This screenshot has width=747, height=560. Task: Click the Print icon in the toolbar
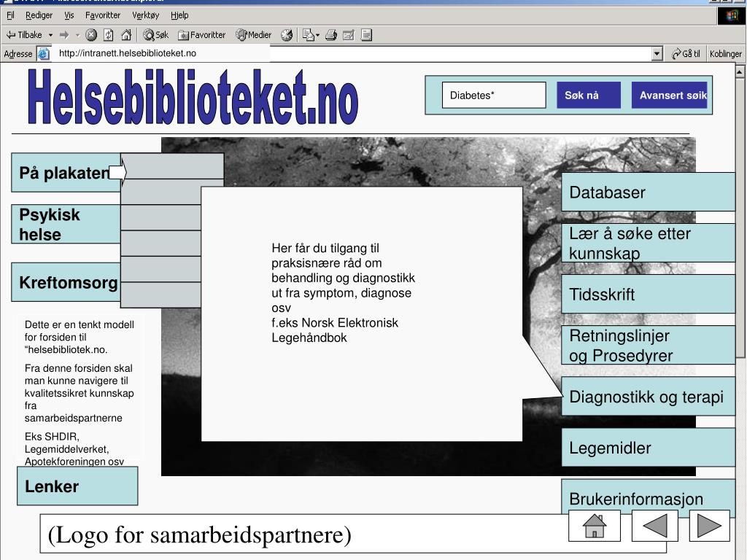[331, 35]
